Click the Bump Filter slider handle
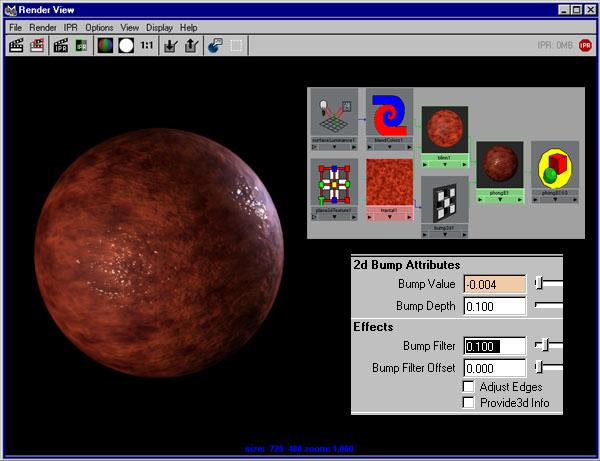The image size is (600, 461). point(545,345)
